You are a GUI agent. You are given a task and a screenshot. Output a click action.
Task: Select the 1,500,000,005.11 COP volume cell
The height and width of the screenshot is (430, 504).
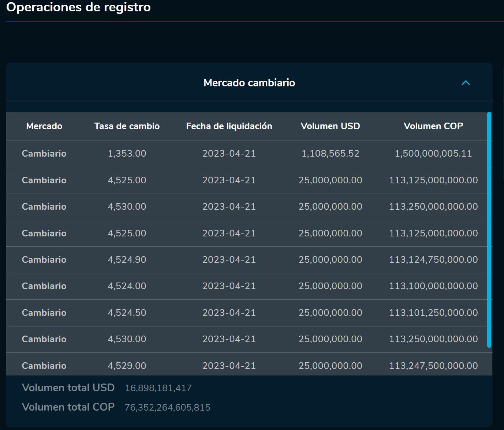click(433, 154)
